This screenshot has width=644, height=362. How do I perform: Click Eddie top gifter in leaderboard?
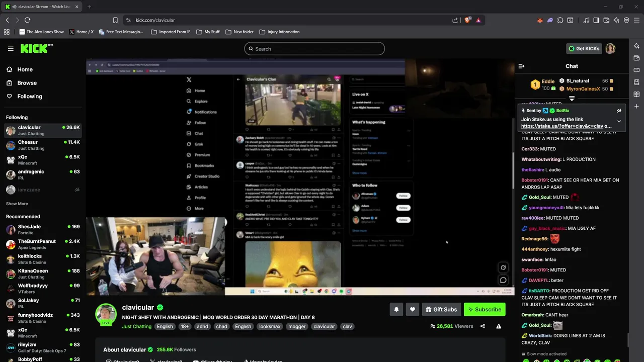[x=548, y=81]
